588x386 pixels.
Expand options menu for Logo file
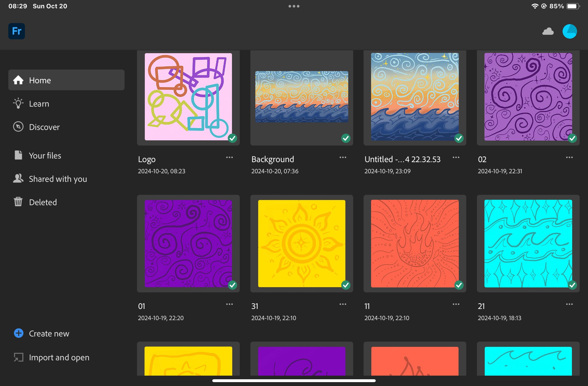point(230,157)
